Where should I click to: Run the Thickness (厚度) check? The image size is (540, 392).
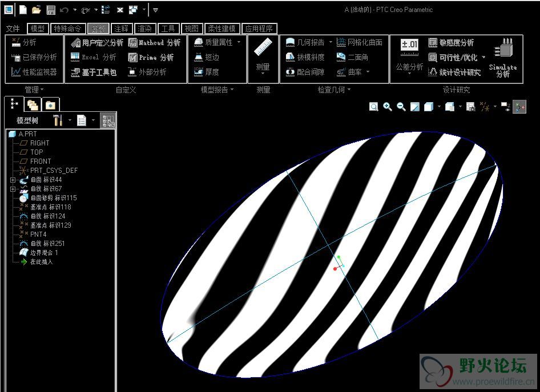tap(207, 72)
